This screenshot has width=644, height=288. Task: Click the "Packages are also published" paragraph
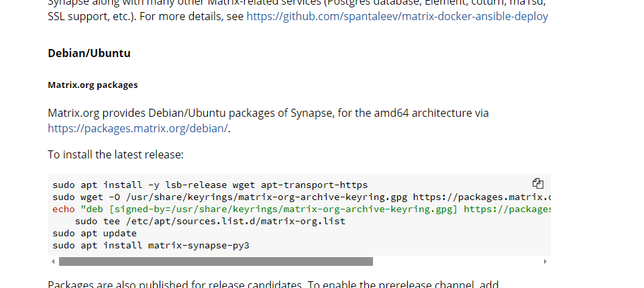click(x=273, y=284)
